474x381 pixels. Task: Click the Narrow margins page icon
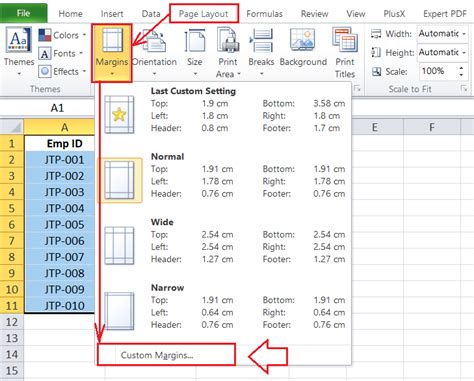(119, 311)
